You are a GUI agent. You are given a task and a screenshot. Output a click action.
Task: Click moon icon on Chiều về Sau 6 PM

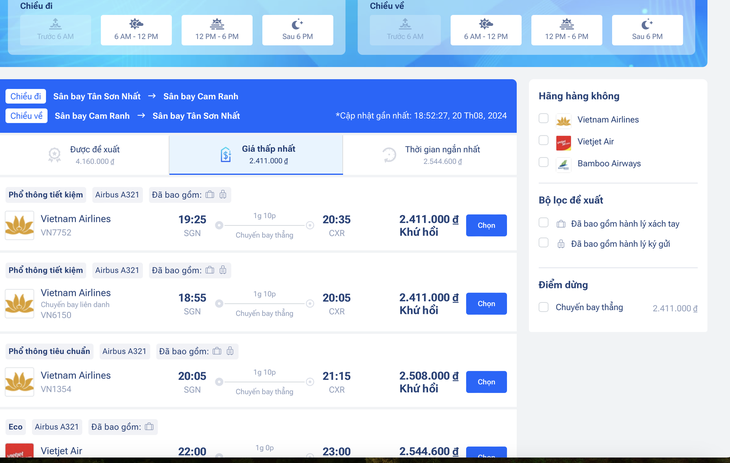coord(647,24)
